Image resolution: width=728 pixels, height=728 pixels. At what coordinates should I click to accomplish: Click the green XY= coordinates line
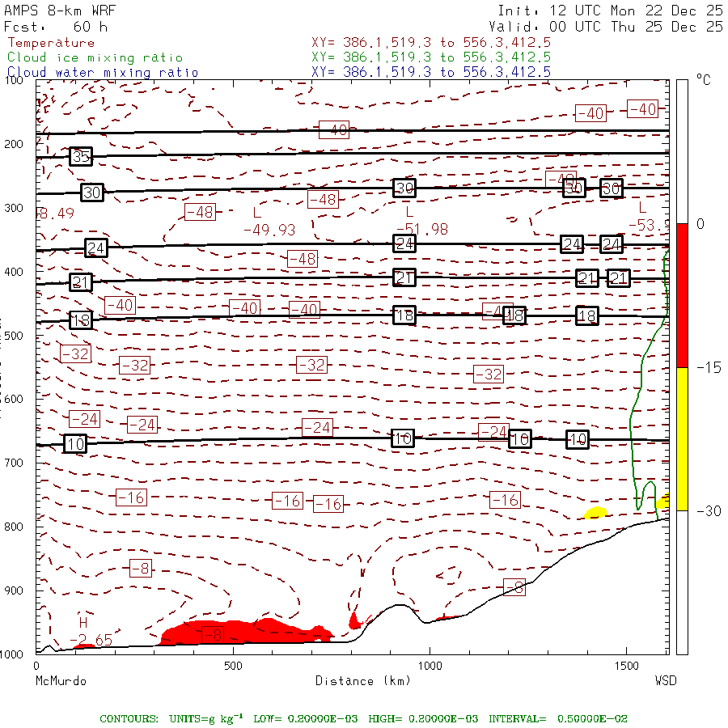click(x=431, y=57)
